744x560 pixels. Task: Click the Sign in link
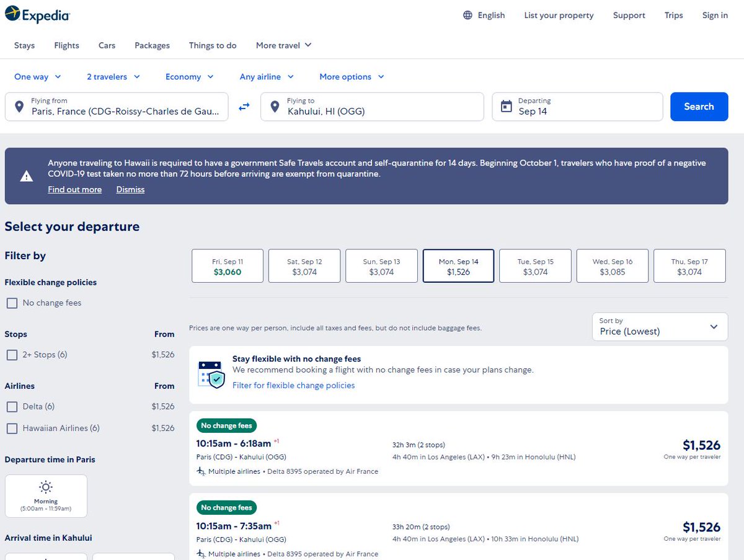pos(715,16)
